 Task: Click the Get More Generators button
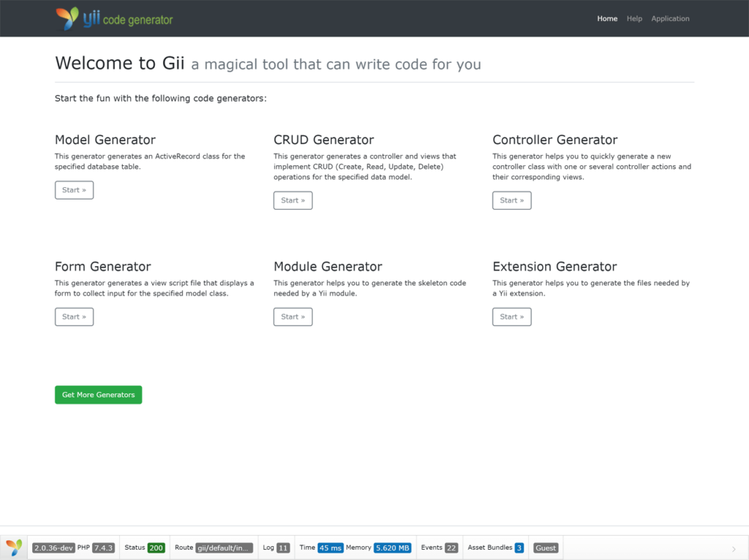pos(99,395)
